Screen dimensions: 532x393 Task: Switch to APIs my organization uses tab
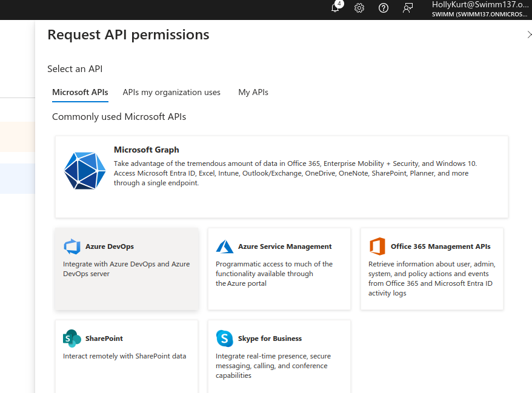coord(171,92)
